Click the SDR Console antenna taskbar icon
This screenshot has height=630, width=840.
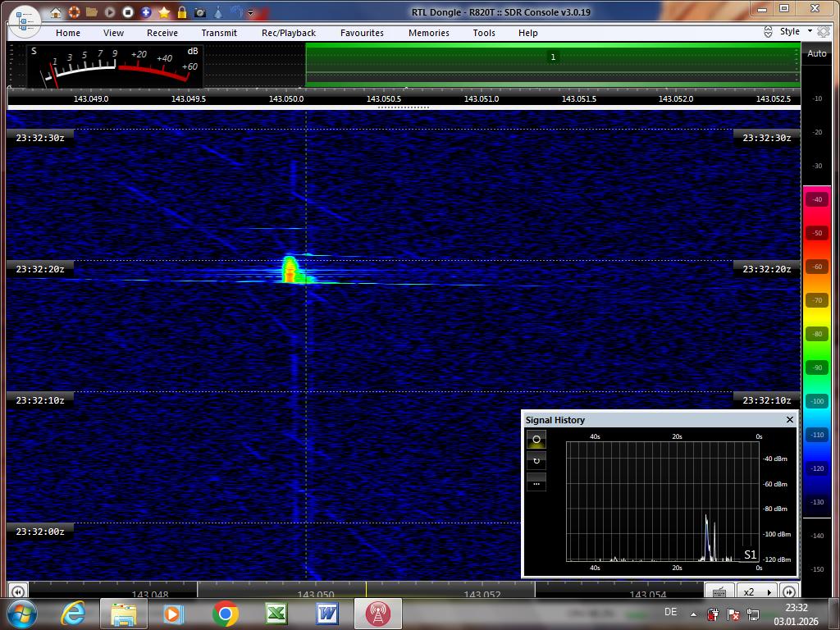coord(377,614)
